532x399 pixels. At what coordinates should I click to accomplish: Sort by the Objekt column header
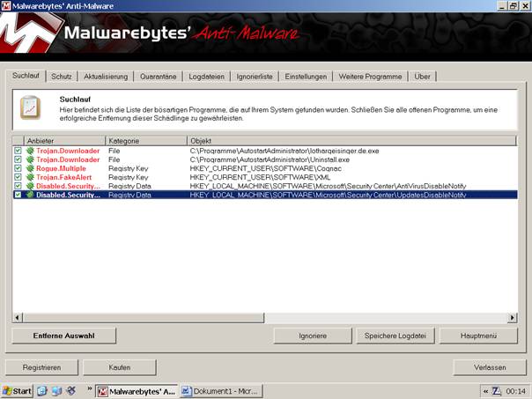(351, 141)
